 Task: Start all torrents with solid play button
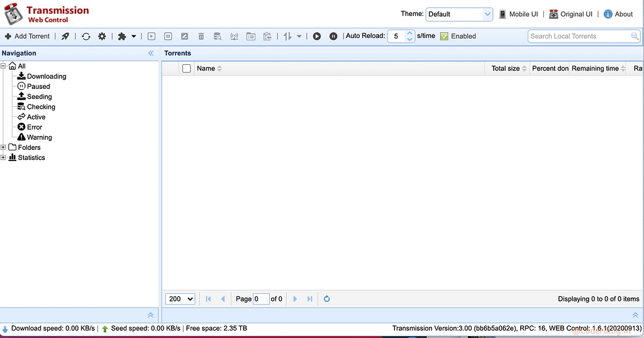tap(317, 36)
